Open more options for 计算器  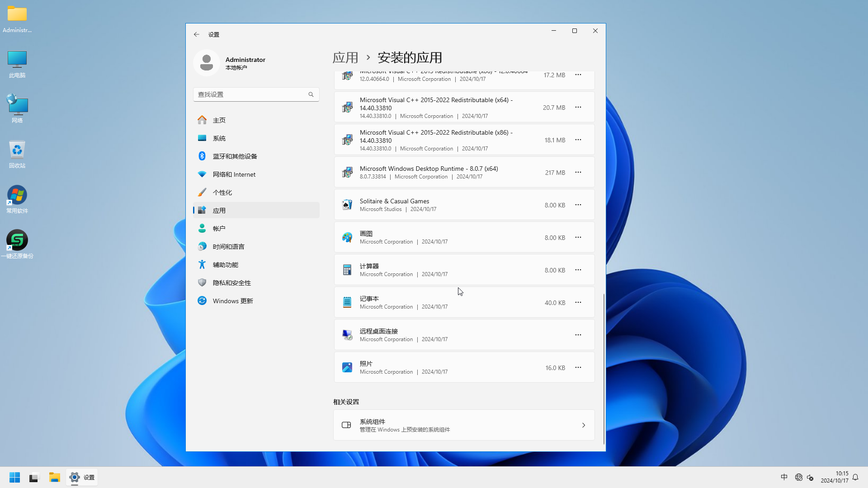578,270
